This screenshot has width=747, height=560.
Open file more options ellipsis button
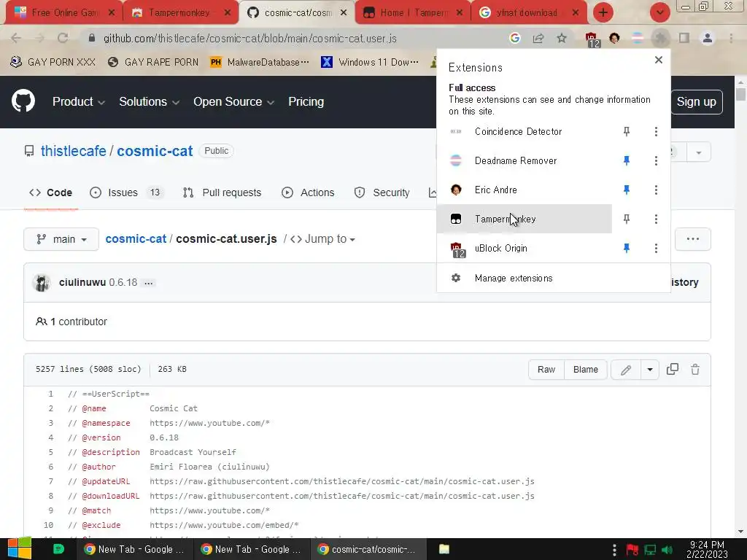pyautogui.click(x=693, y=239)
